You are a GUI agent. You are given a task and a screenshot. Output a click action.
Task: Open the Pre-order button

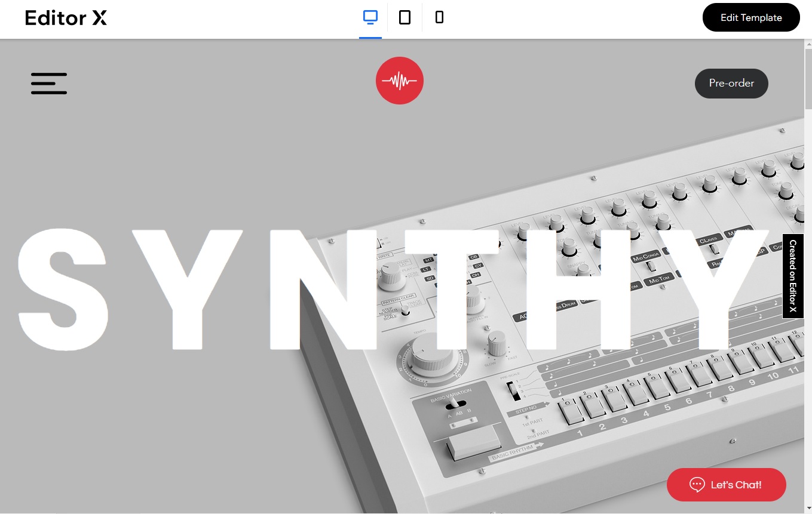coord(731,84)
